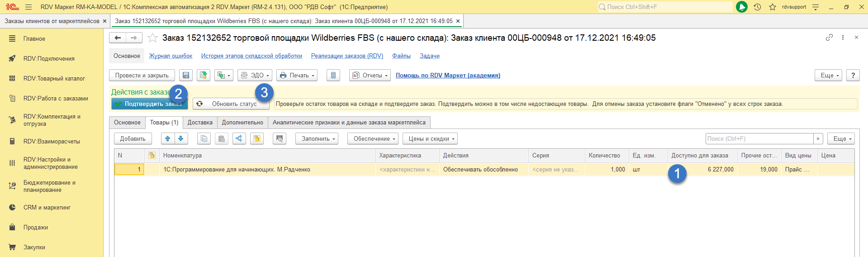Viewport: 868px width, 257px height.
Task: Open the Отчеты dropdown
Action: click(370, 76)
